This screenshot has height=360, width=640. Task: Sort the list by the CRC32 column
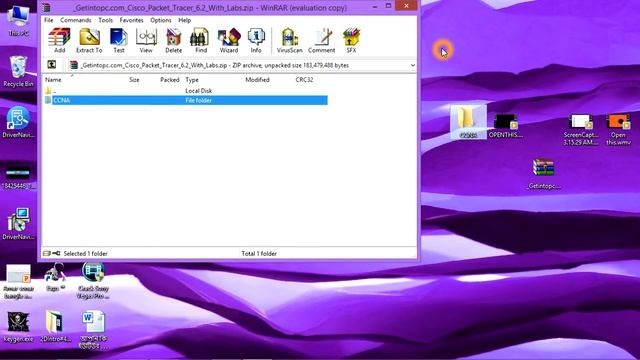304,80
